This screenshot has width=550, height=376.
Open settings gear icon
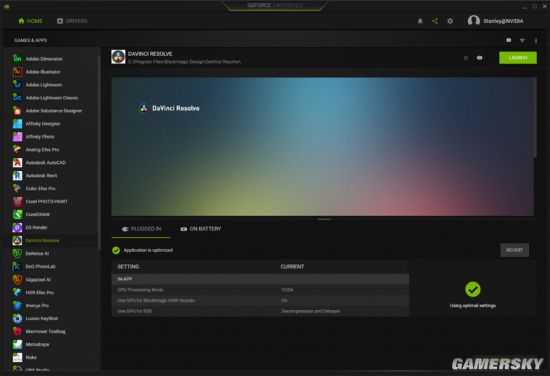click(450, 21)
